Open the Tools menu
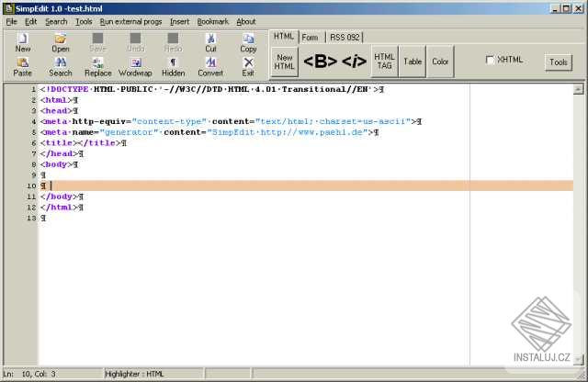Viewport: 588px width, 382px height. [x=84, y=22]
